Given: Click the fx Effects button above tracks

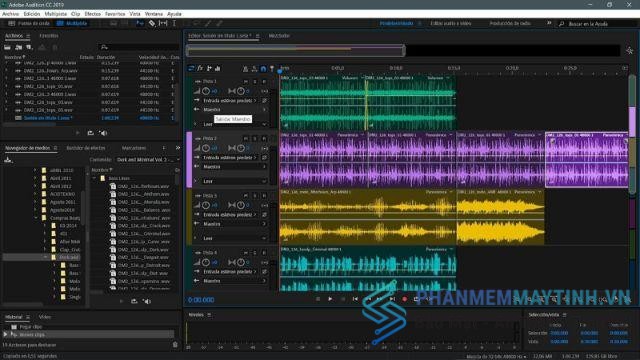Looking at the screenshot, I should (200, 69).
